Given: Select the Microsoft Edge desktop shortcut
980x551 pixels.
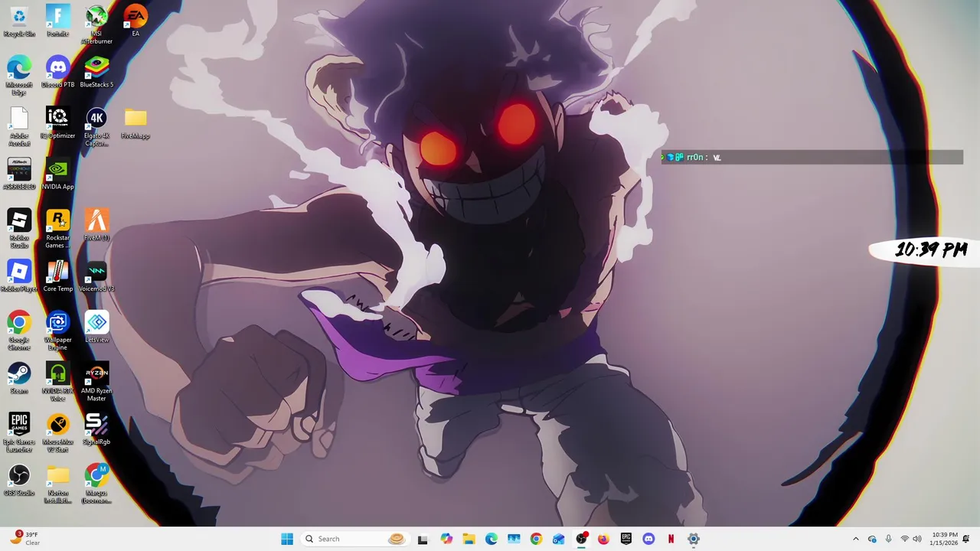Looking at the screenshot, I should coord(19,76).
